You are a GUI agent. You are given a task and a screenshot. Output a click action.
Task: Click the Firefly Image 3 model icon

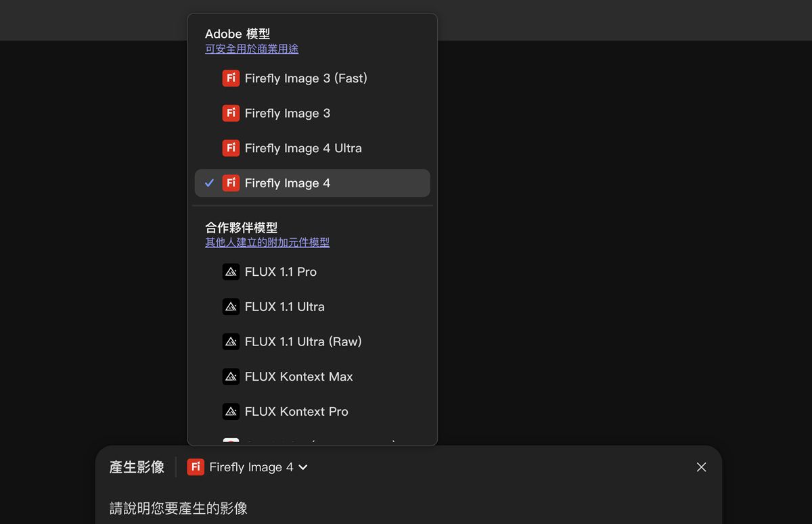click(x=231, y=113)
